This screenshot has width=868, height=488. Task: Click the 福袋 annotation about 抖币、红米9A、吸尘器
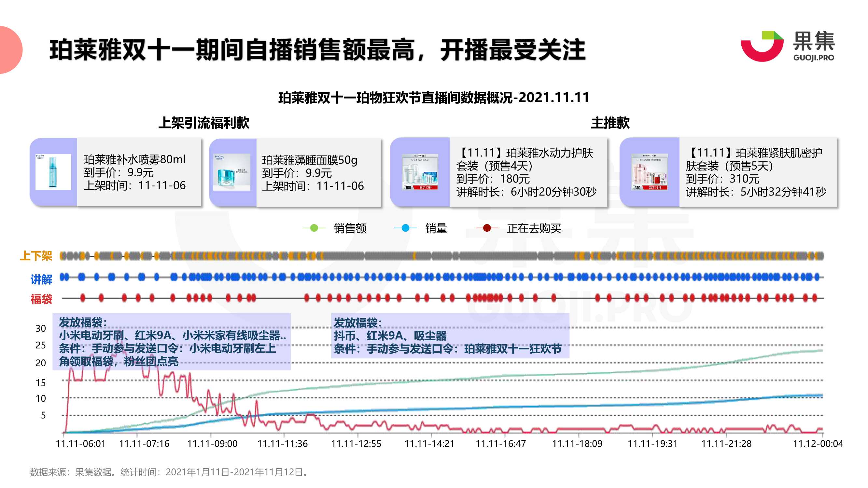(x=450, y=336)
